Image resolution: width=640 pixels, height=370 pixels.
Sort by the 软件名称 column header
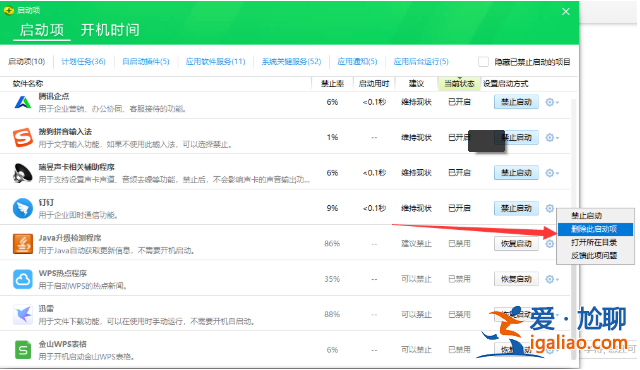click(28, 84)
